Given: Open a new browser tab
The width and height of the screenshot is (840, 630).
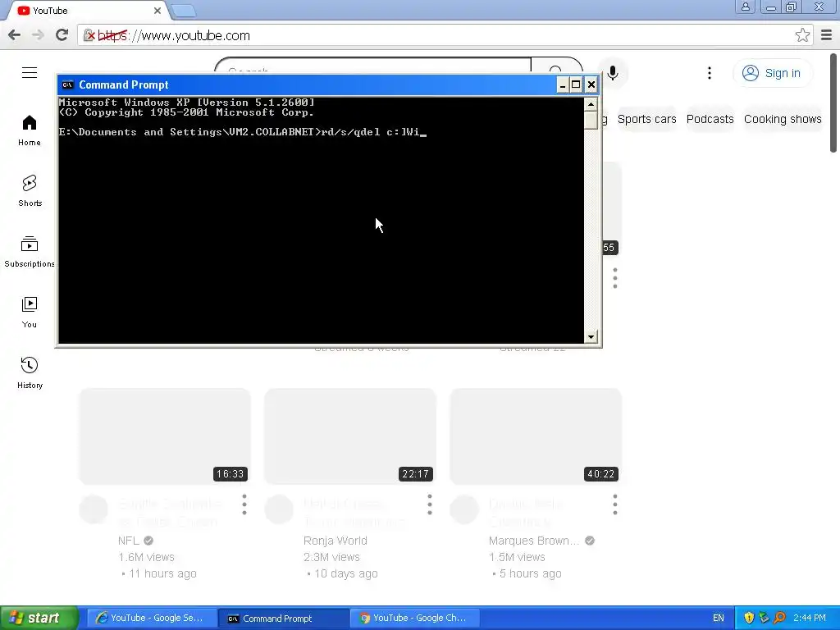Looking at the screenshot, I should coord(184,11).
